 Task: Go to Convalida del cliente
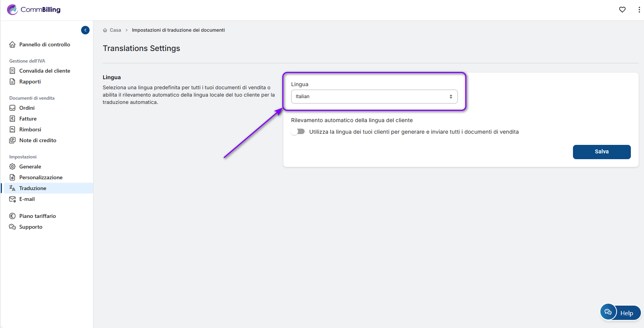(x=44, y=71)
